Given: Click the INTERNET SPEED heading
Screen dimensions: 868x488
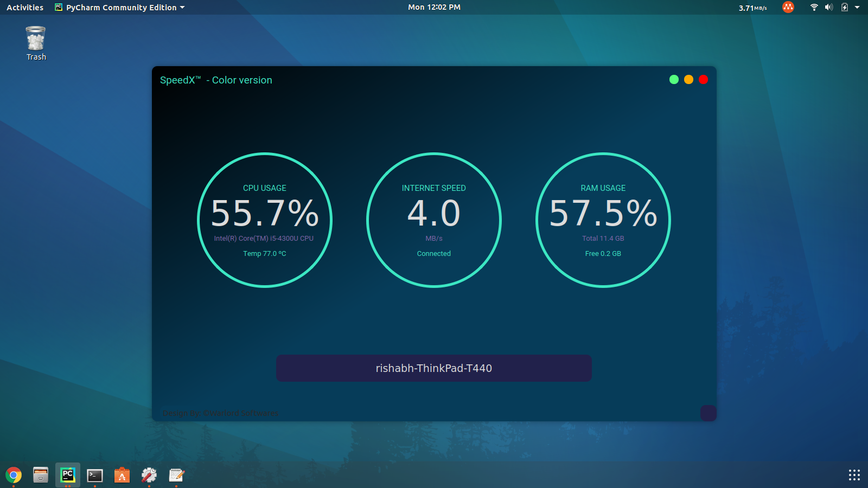Looking at the screenshot, I should pos(434,188).
